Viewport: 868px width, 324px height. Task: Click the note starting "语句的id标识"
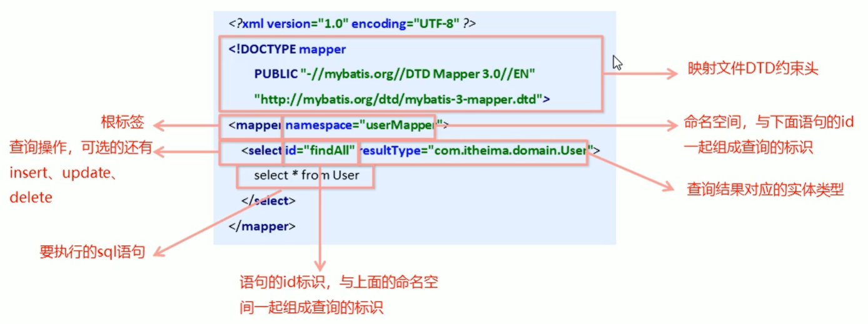coord(338,294)
